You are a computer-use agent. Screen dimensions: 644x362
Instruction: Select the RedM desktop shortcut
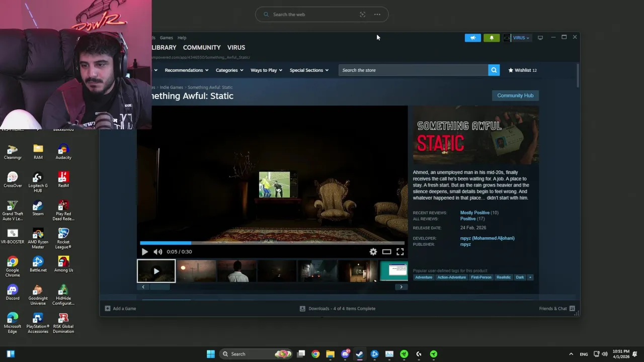tap(63, 180)
